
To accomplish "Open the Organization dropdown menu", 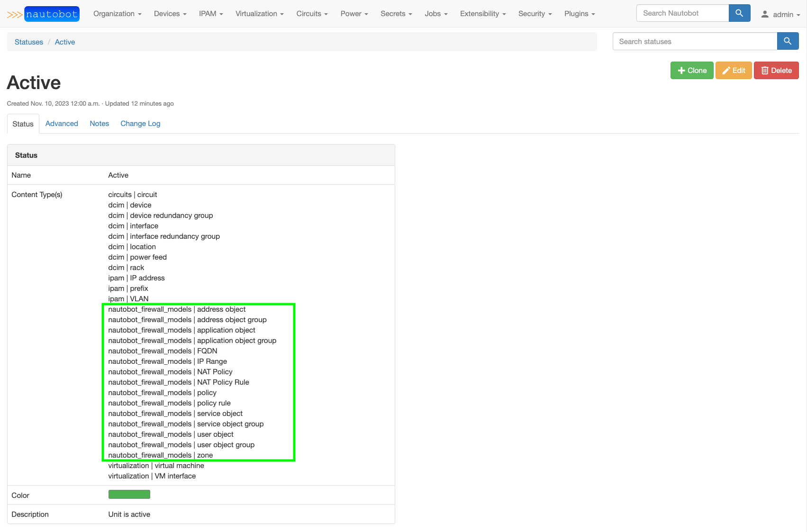I will (117, 14).
